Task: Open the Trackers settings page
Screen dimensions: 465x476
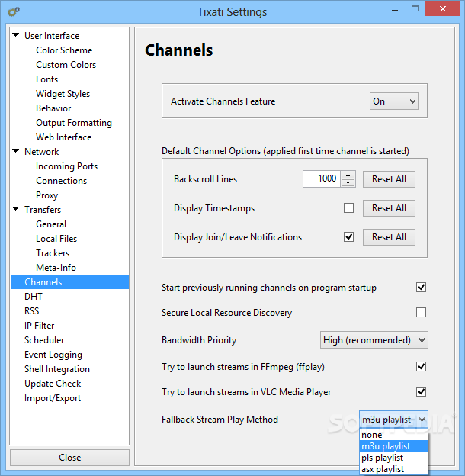Action: click(x=53, y=253)
